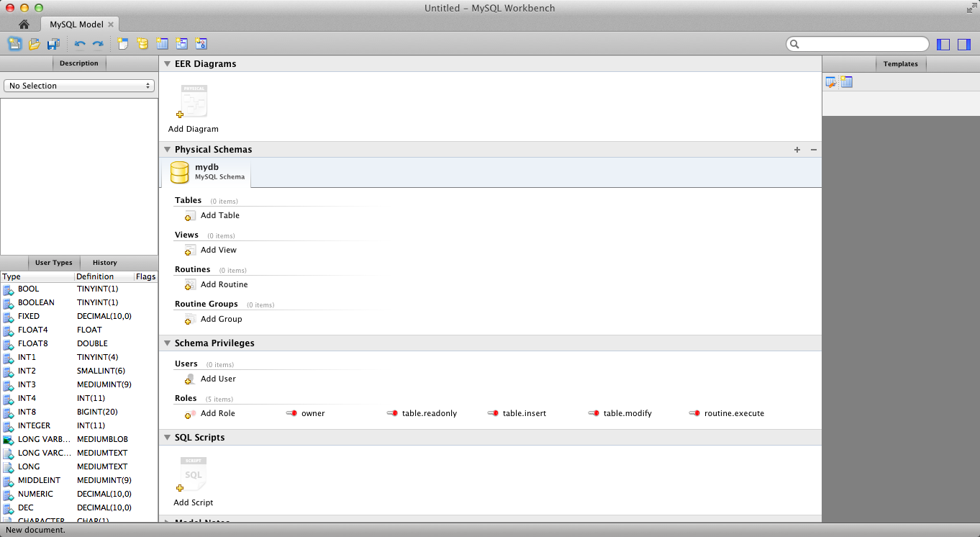Collapse the EER Diagrams section
Viewport: 980px width, 537px height.
click(x=167, y=64)
